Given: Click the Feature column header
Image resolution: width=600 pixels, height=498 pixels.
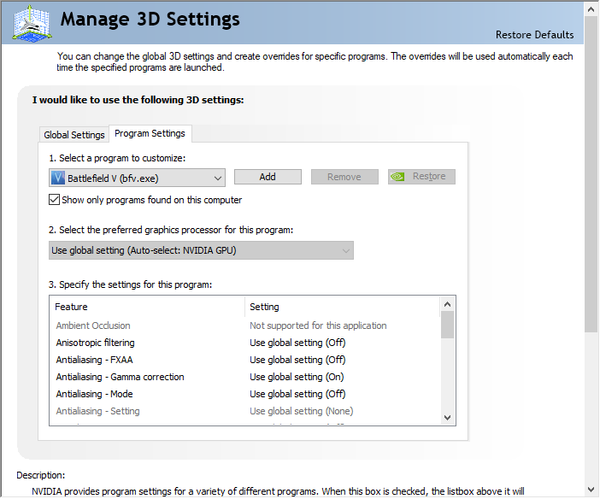Looking at the screenshot, I should point(147,307).
